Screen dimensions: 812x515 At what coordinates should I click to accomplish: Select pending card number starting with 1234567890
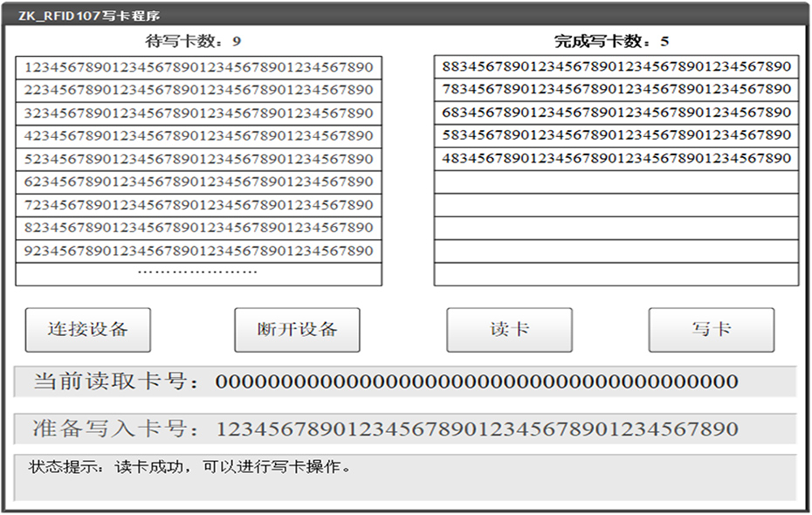point(199,66)
